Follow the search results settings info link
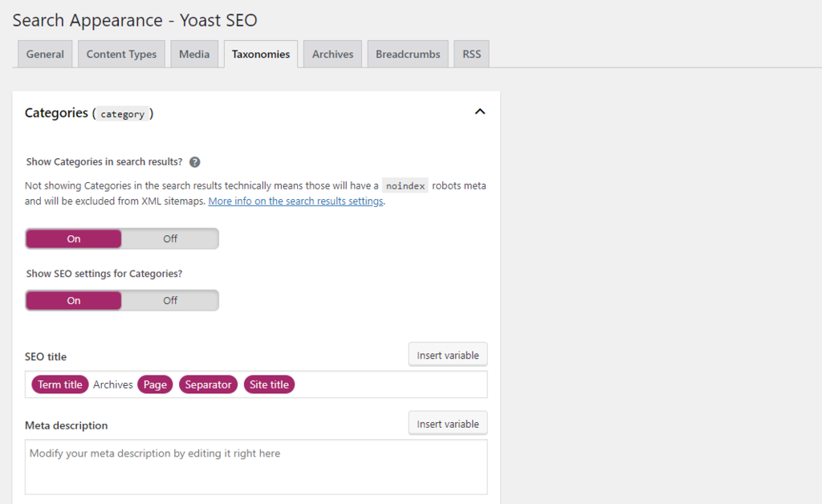 coord(295,201)
